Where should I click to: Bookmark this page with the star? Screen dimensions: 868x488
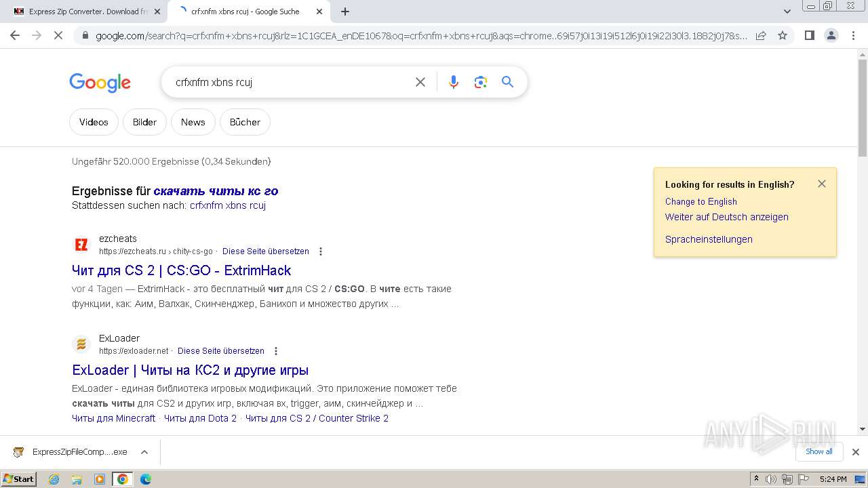pos(783,35)
